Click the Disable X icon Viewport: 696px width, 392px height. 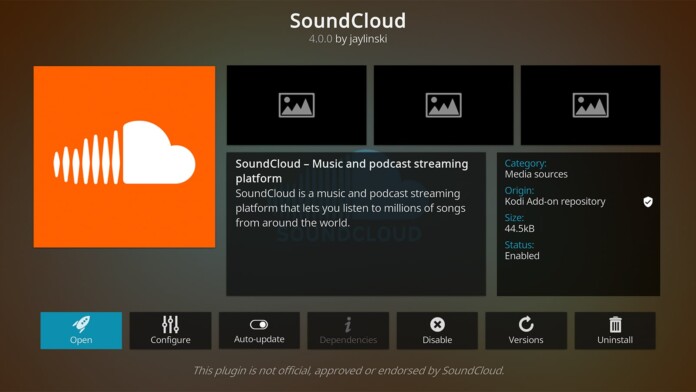coord(437,325)
